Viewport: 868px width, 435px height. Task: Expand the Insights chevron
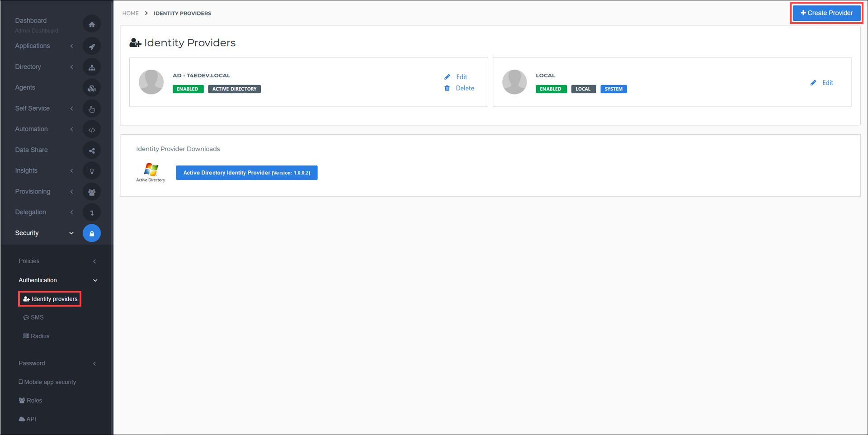pyautogui.click(x=71, y=171)
